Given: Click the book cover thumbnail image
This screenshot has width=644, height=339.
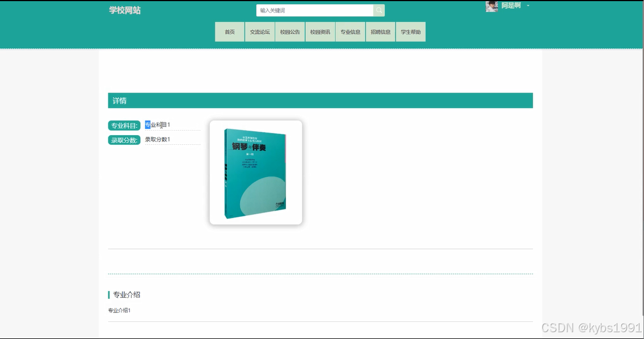Looking at the screenshot, I should (x=256, y=173).
